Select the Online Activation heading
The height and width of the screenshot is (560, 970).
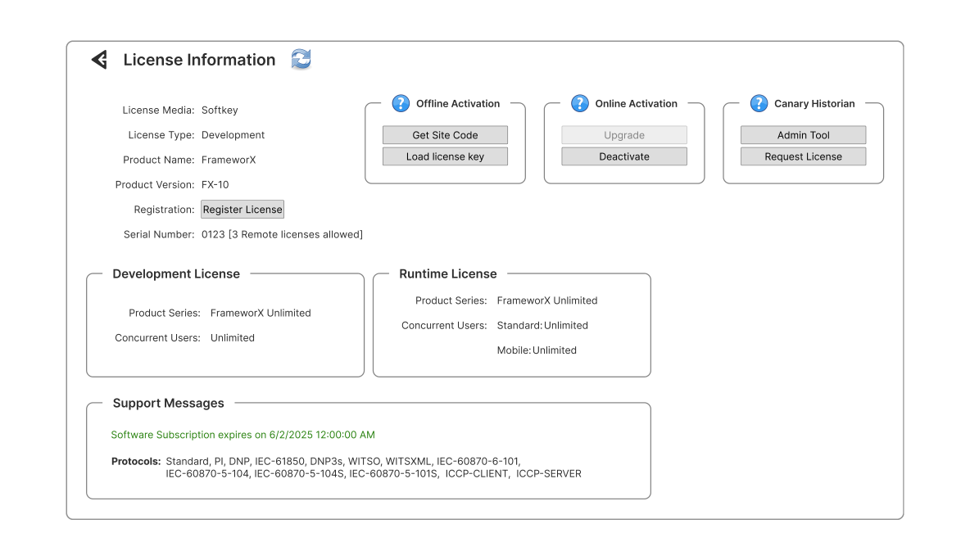636,103
